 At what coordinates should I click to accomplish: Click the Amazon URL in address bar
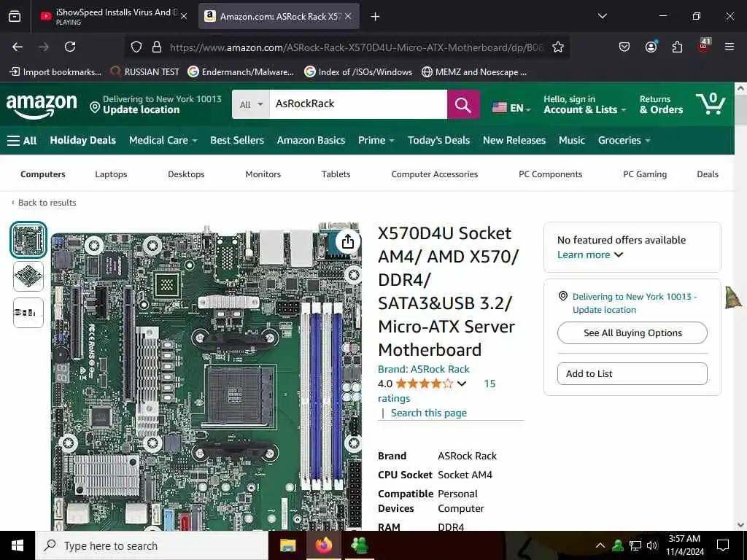356,47
